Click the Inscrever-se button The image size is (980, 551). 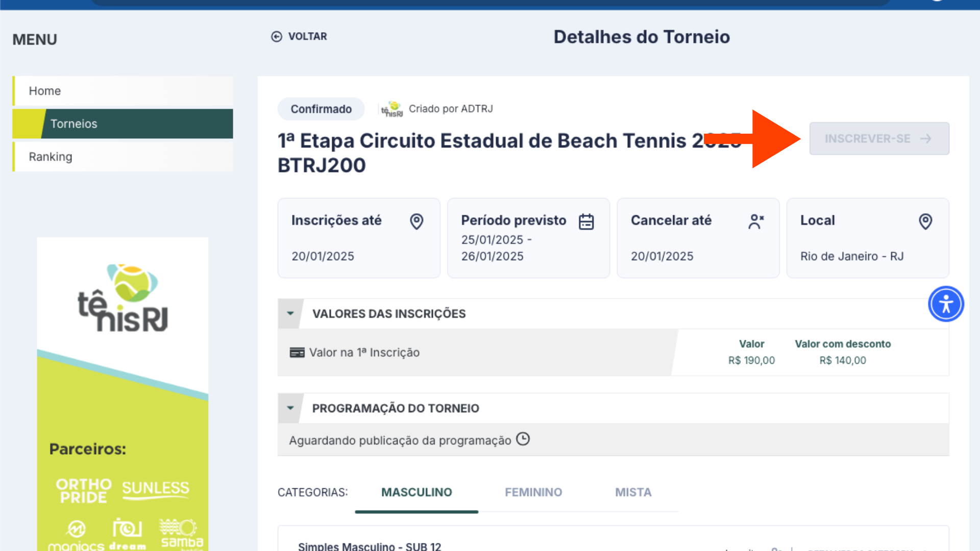[x=879, y=138]
